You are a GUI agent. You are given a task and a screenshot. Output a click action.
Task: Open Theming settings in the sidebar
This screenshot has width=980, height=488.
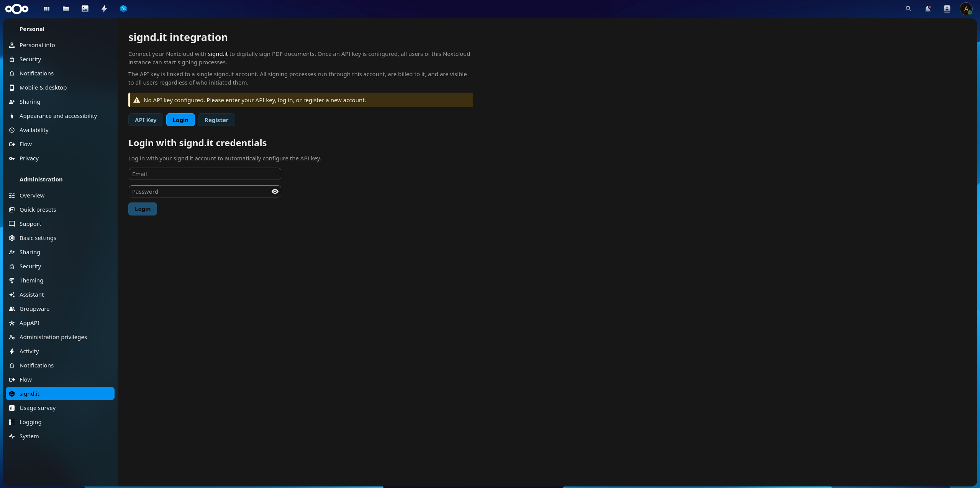(31, 280)
